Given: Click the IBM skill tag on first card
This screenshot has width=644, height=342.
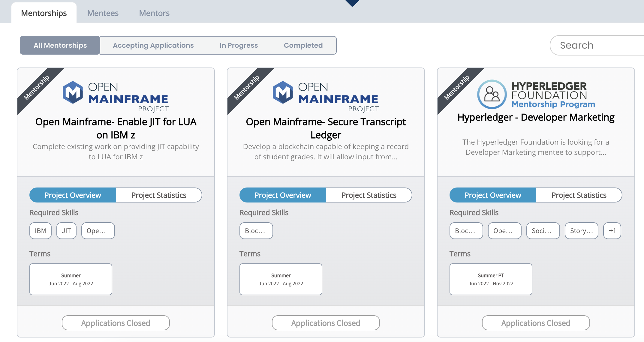Looking at the screenshot, I should click(x=41, y=230).
